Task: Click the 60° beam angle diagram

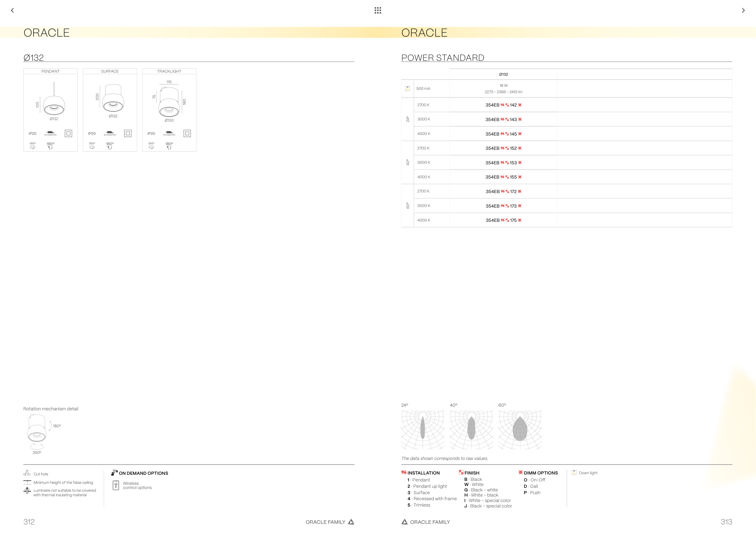Action: [520, 429]
